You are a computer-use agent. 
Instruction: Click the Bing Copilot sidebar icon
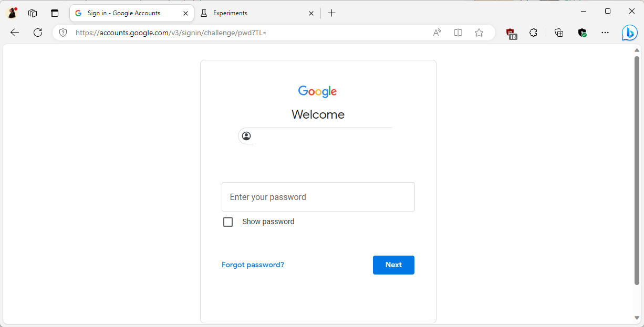pos(629,33)
